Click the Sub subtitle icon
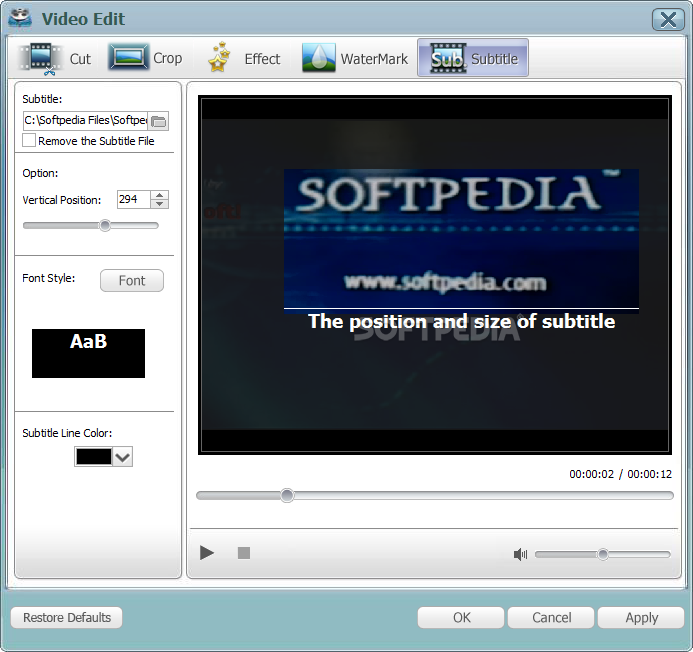This screenshot has width=693, height=652. click(x=448, y=58)
